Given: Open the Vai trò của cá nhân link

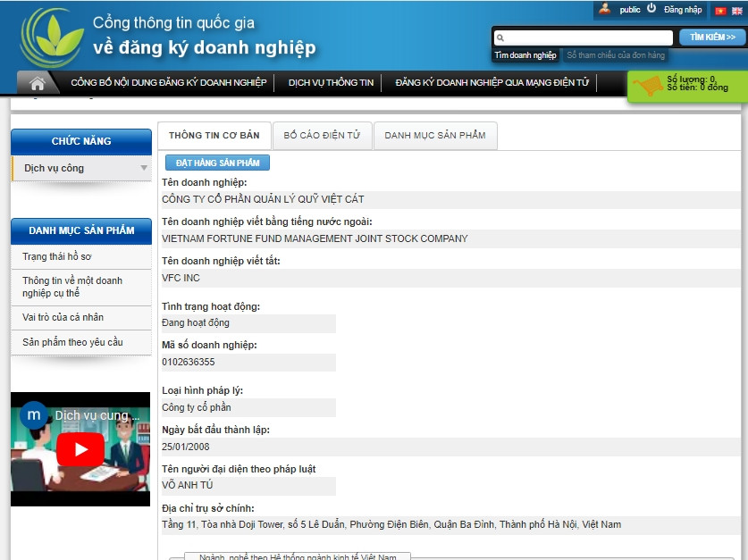Looking at the screenshot, I should [x=63, y=317].
